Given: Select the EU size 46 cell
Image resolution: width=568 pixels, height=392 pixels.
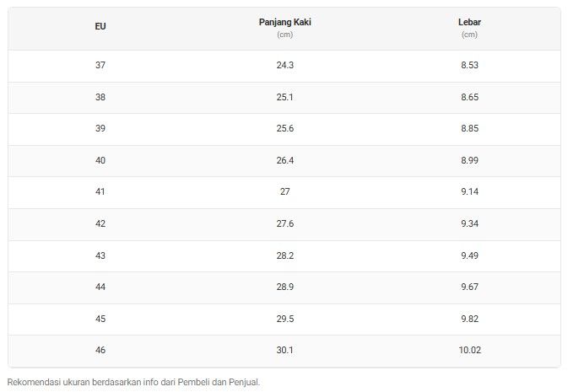Looking at the screenshot, I should pyautogui.click(x=100, y=351).
